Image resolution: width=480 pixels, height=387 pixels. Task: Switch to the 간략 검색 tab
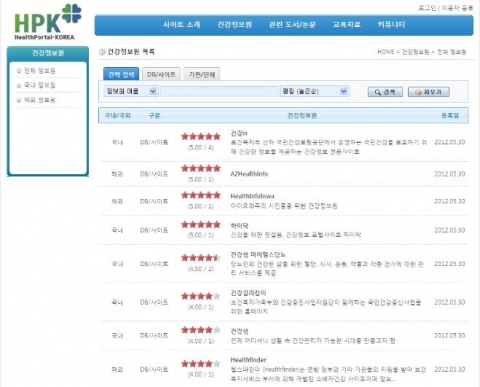[x=121, y=74]
